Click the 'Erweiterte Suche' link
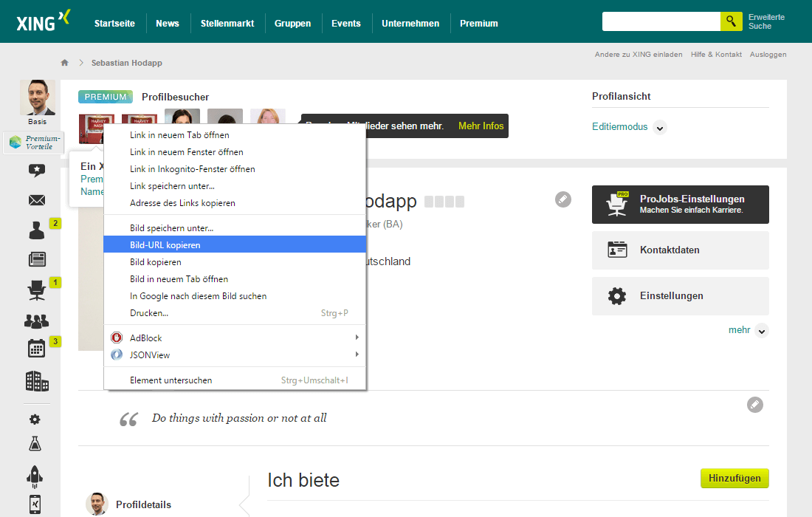The width and height of the screenshot is (812, 517). coord(766,21)
